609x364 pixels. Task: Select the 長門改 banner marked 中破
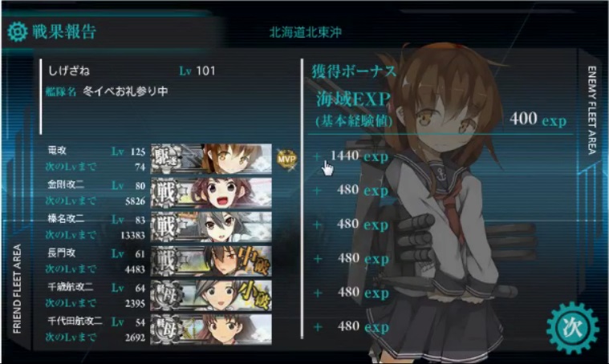click(211, 261)
